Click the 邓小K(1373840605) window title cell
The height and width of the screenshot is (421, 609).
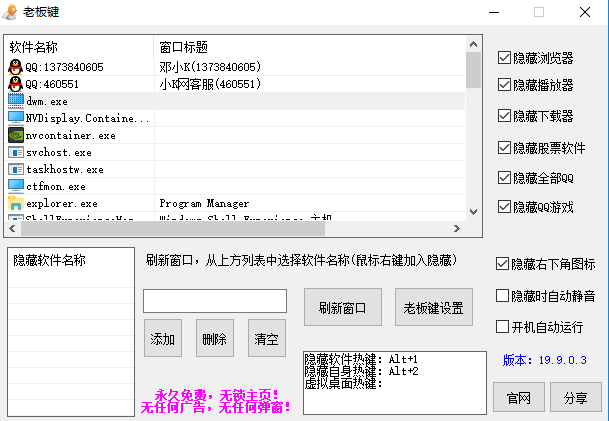coord(210,67)
